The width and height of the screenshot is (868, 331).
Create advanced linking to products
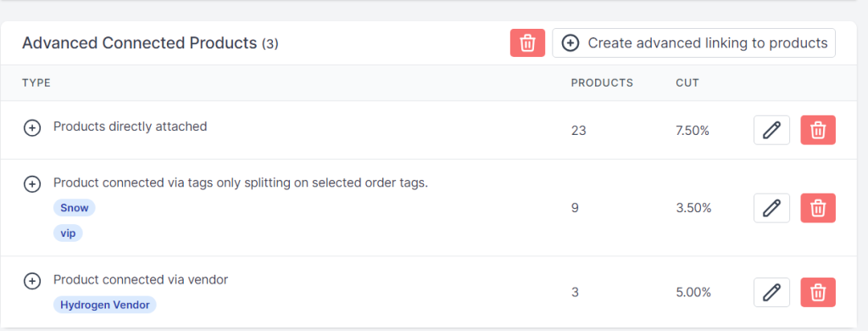click(x=693, y=42)
